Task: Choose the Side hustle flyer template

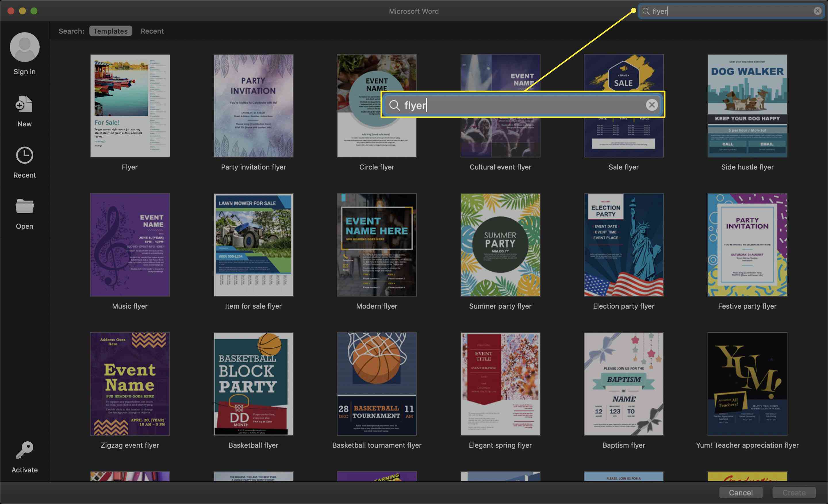Action: coord(747,106)
